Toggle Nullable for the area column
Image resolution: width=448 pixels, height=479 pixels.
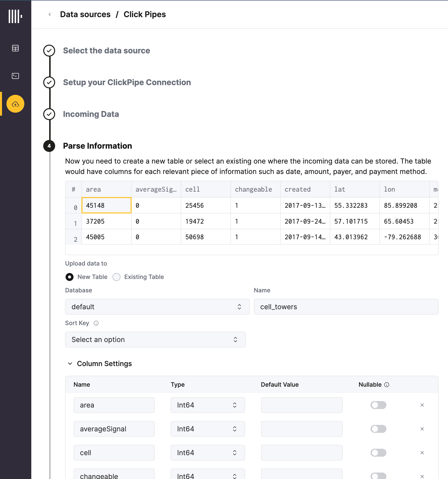click(x=378, y=405)
